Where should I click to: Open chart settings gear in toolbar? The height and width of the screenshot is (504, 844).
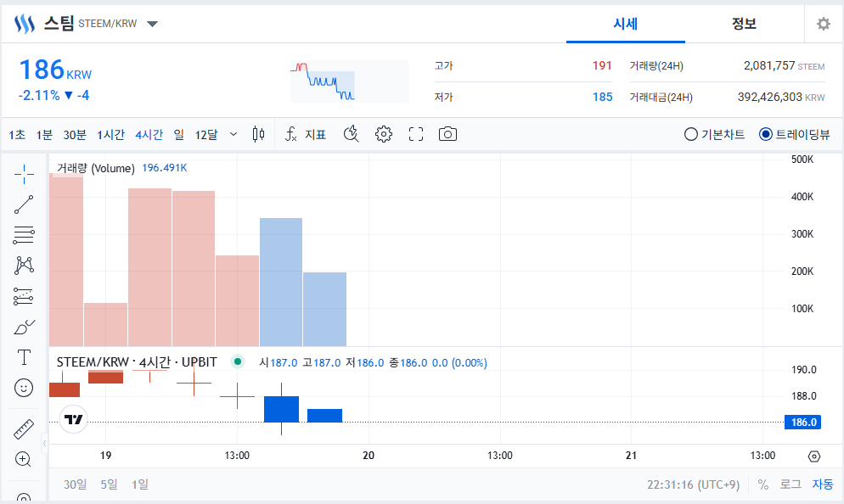click(384, 134)
